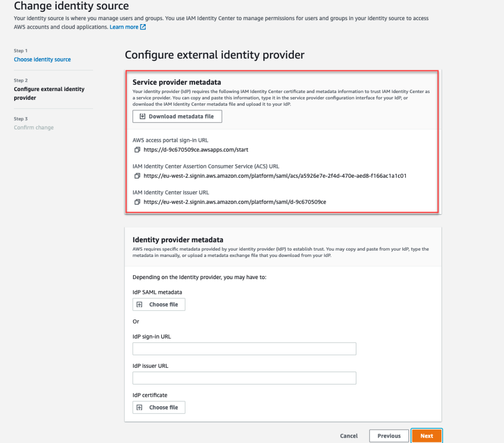This screenshot has width=504, height=443.
Task: Click the IdP sign-in URL field
Action: (244, 348)
